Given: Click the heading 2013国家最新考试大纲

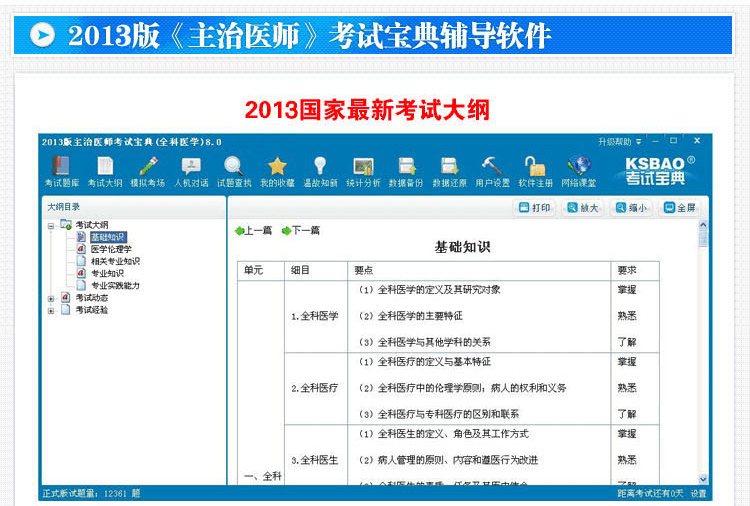Looking at the screenshot, I should click(367, 110).
